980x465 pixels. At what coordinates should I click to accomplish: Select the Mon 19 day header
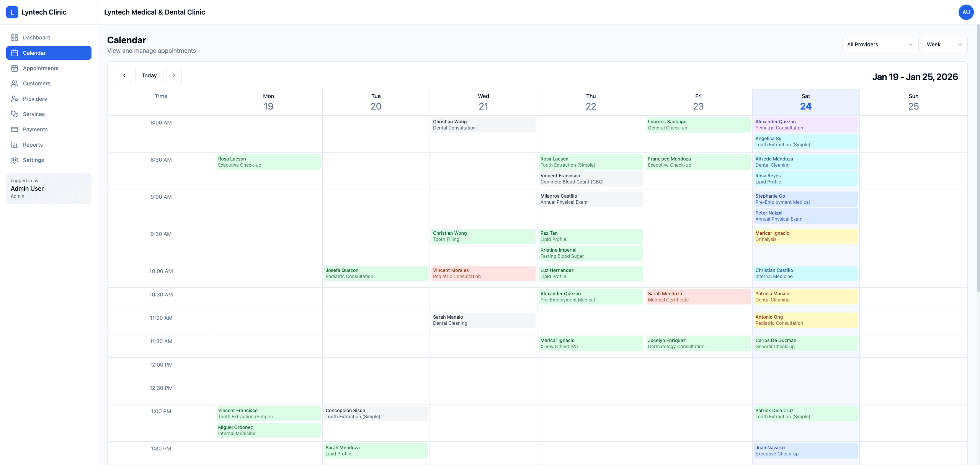tap(268, 102)
